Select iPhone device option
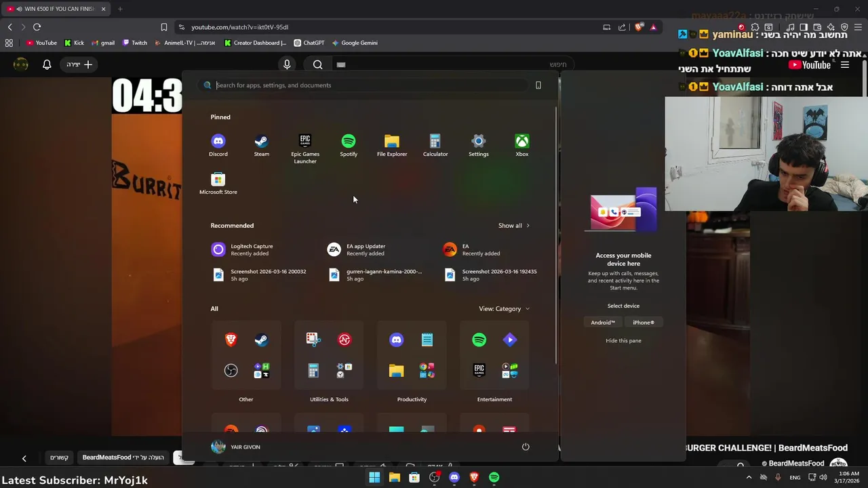868x488 pixels. point(644,323)
